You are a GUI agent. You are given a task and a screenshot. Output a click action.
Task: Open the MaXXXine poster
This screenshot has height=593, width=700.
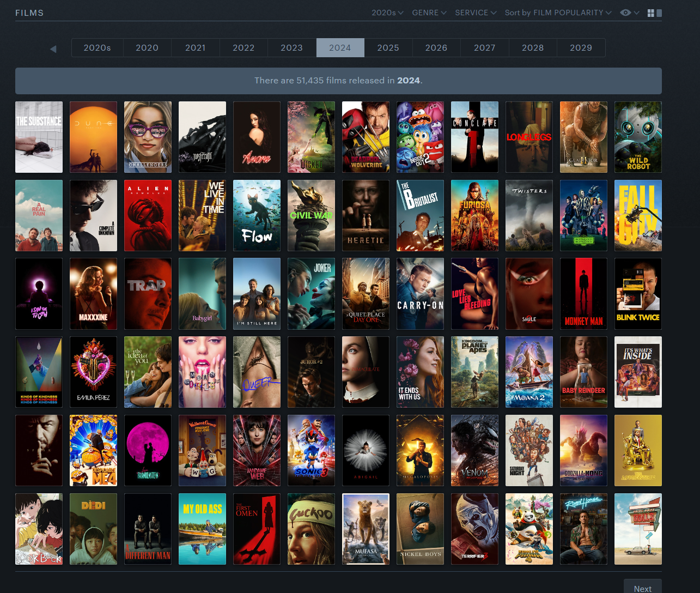93,294
